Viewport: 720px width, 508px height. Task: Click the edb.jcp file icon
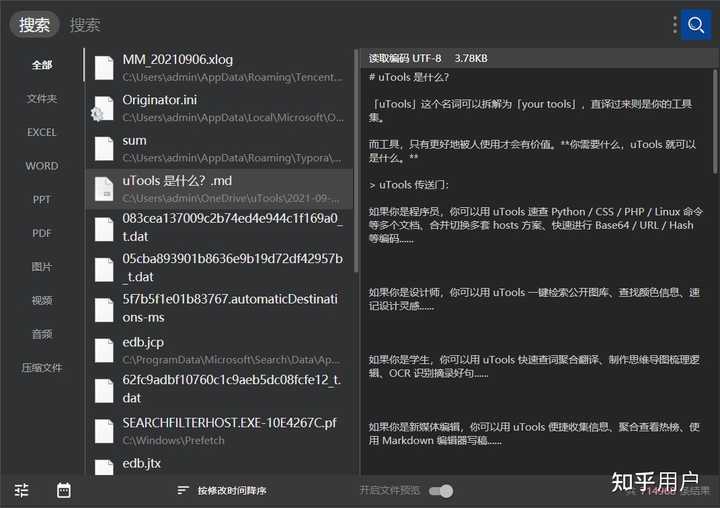(x=104, y=350)
